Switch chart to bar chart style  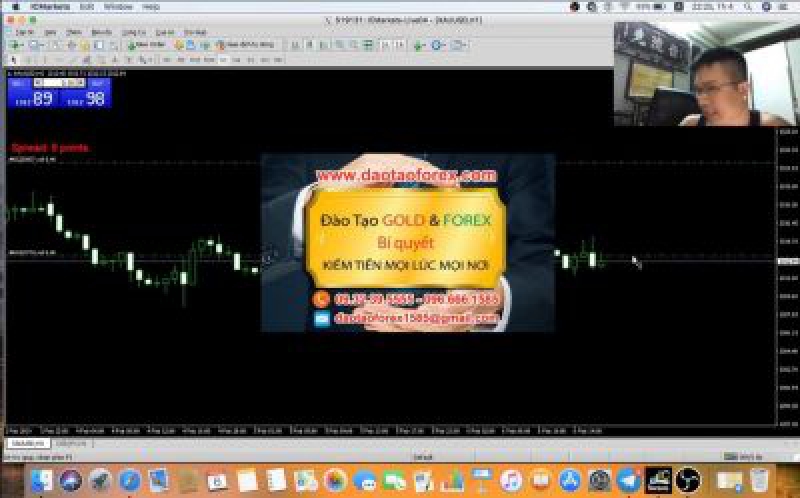[295, 45]
